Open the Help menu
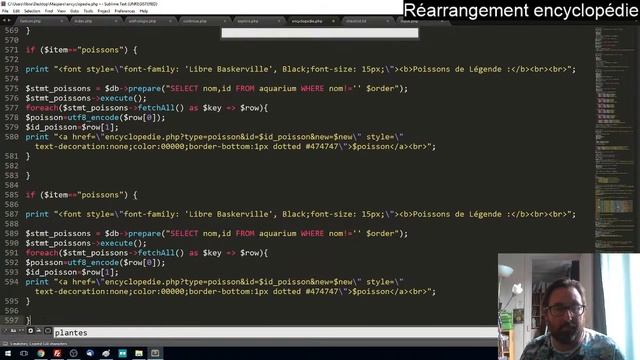Image resolution: width=640 pixels, height=360 pixels. point(144,11)
